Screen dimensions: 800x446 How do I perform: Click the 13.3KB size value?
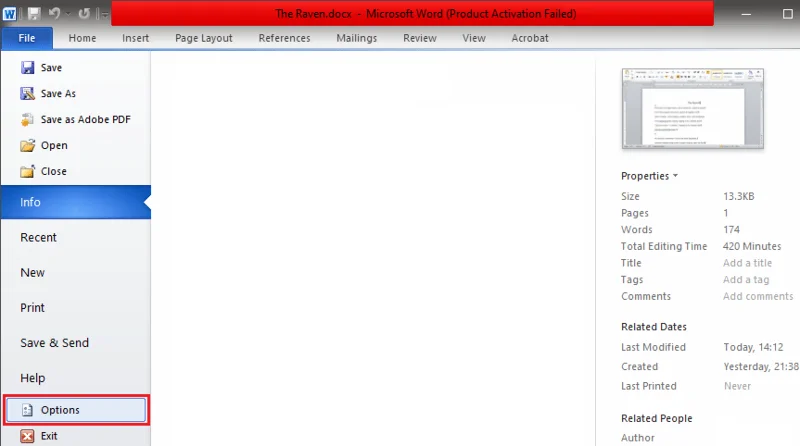[x=738, y=196]
